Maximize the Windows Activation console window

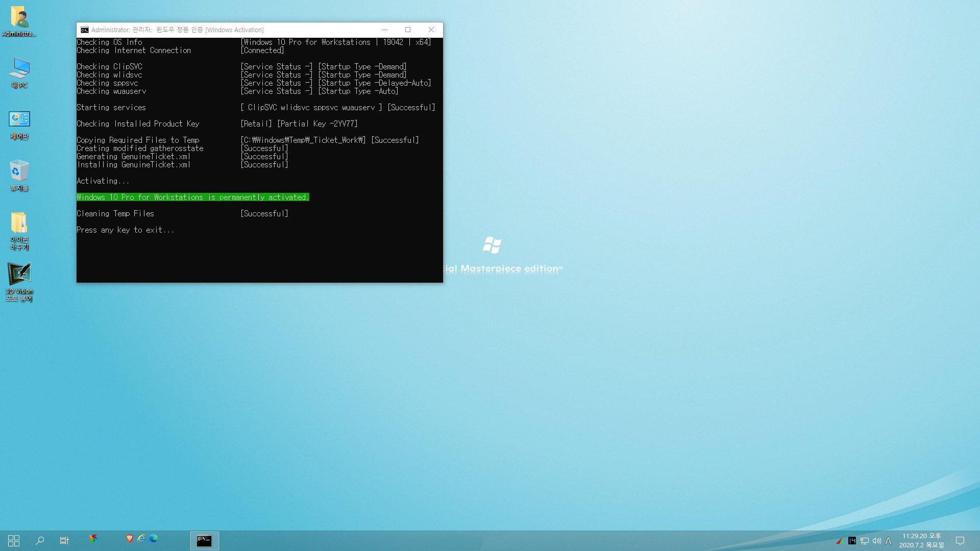click(x=408, y=30)
